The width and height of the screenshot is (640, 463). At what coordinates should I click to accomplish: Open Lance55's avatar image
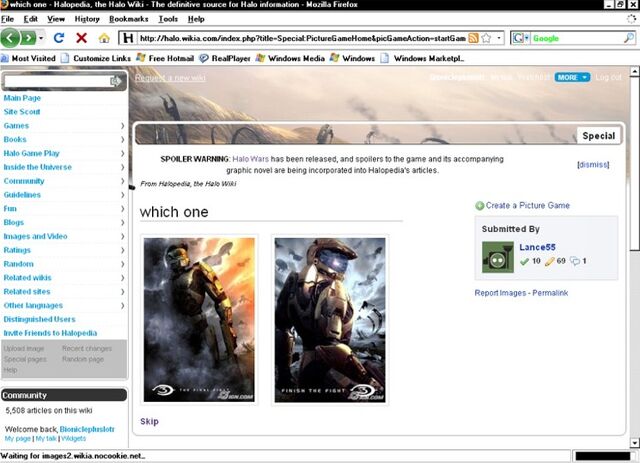[x=498, y=257]
